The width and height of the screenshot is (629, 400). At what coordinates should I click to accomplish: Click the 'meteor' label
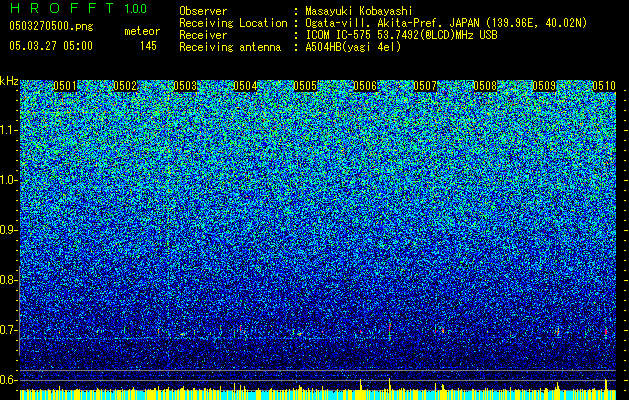(142, 31)
